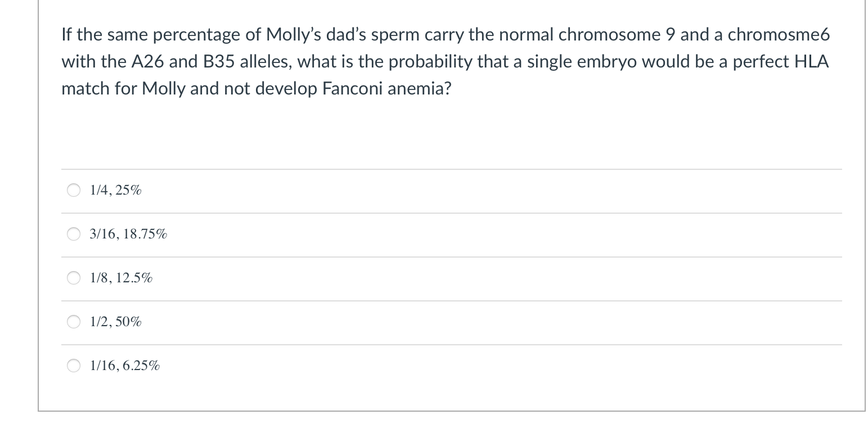This screenshot has height=428, width=868.
Task: Check the 1/16, 6.25% radio button
Action: click(x=74, y=366)
